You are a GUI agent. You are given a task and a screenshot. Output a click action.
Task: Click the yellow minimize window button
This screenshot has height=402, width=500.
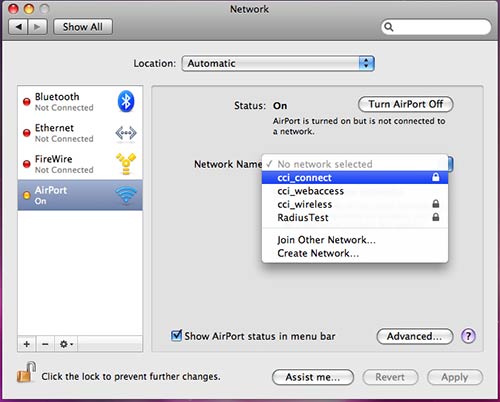pos(29,9)
